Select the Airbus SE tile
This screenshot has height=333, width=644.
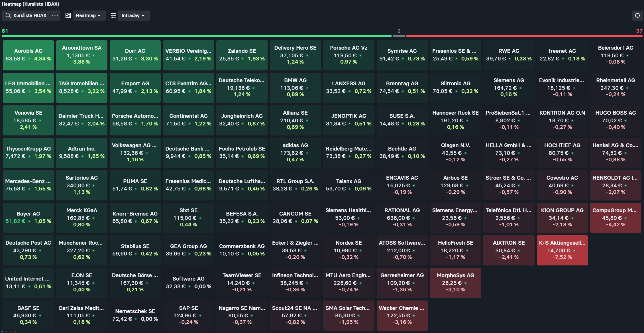(x=455, y=185)
